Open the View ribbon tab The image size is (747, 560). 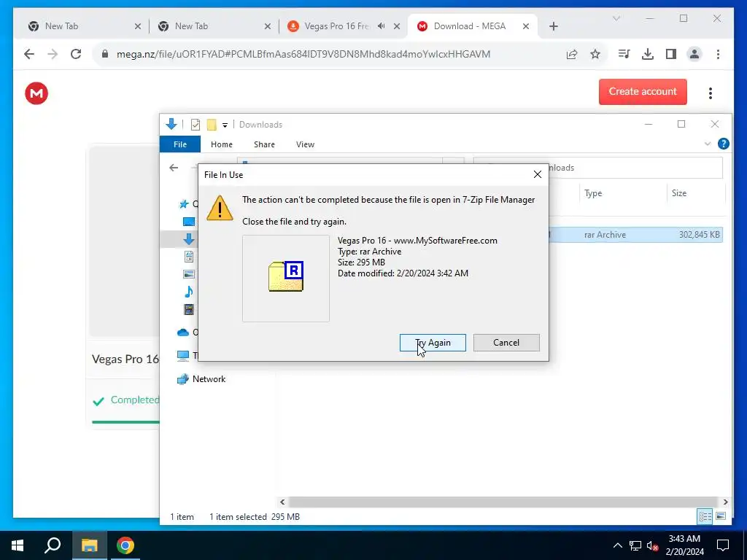[305, 144]
